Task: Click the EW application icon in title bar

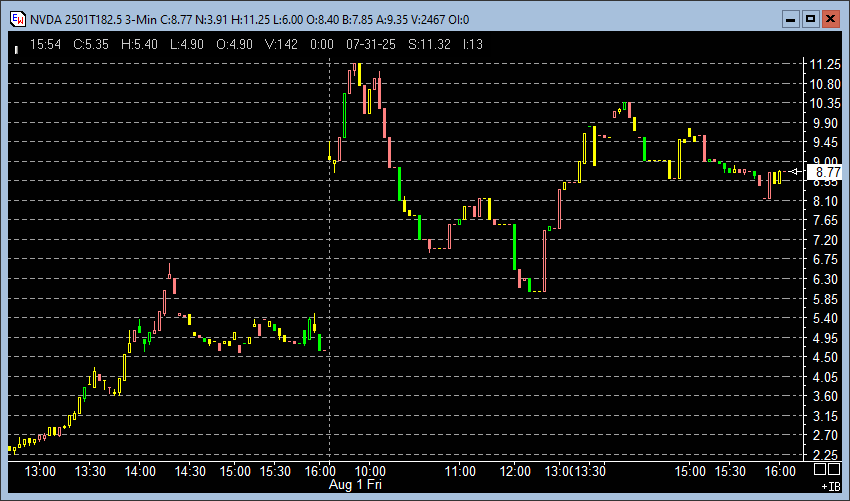Action: coord(18,20)
